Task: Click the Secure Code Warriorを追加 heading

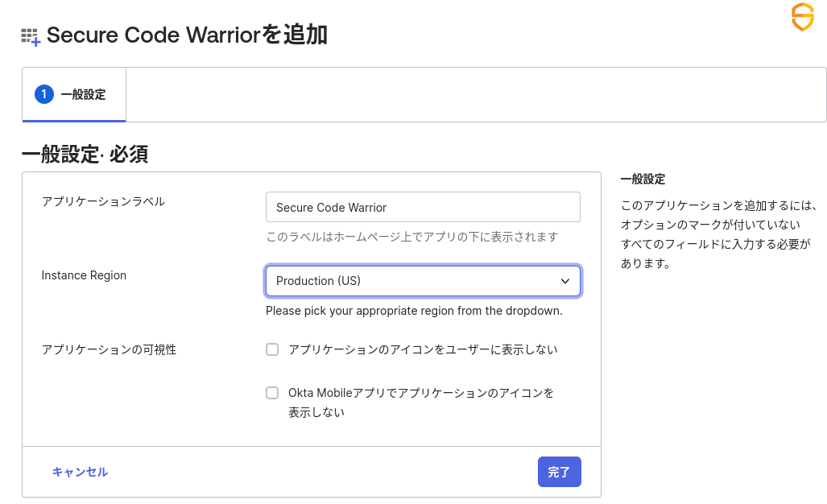Action: tap(188, 35)
